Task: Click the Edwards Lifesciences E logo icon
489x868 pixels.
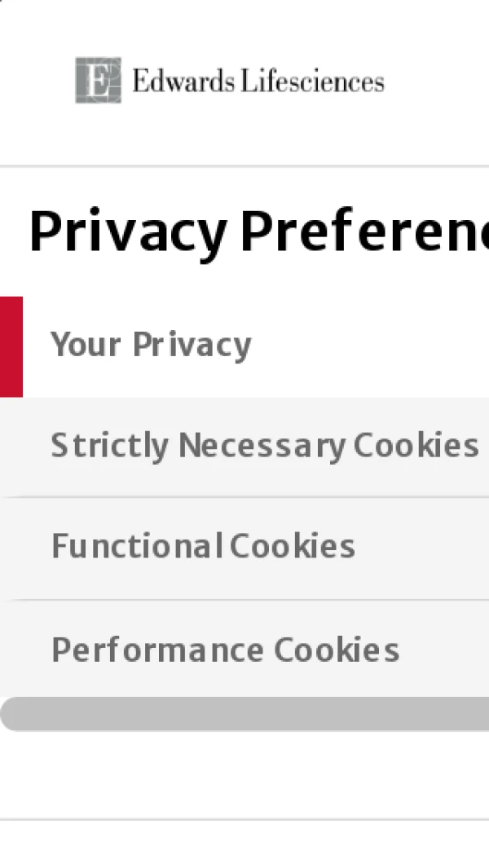Action: (99, 80)
